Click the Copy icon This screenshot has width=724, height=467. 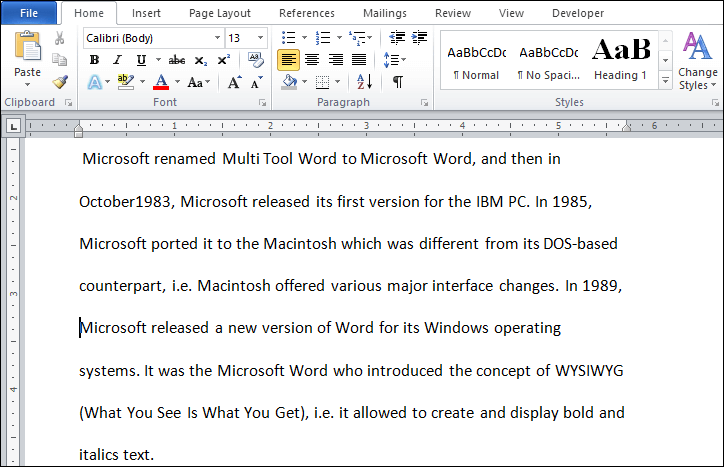(x=60, y=60)
